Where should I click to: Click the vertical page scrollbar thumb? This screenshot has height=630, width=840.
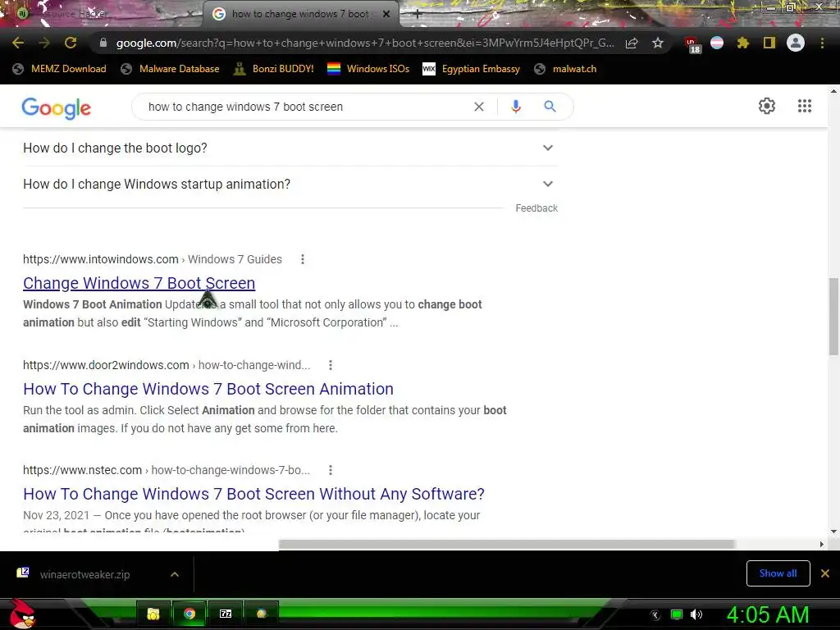[x=833, y=316]
